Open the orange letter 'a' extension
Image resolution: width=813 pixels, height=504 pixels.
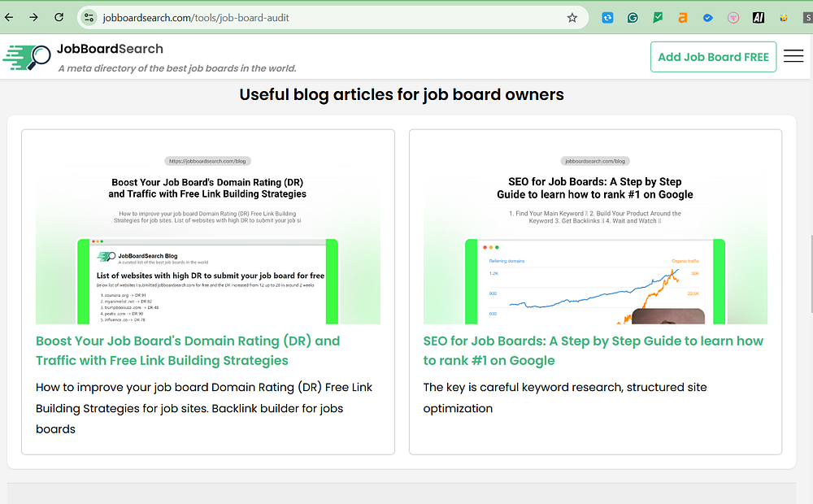682,18
